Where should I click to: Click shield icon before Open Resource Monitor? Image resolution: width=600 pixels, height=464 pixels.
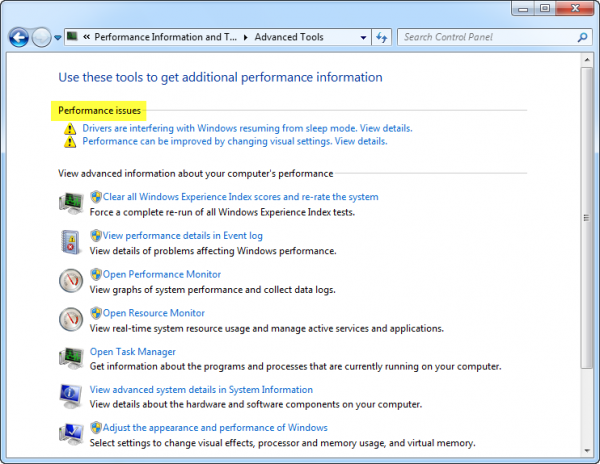point(96,313)
